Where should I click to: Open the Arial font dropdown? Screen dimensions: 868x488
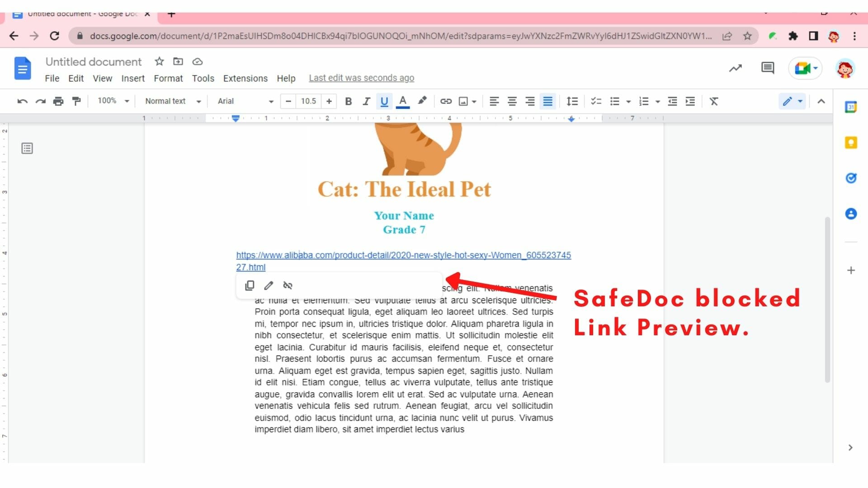coord(245,101)
